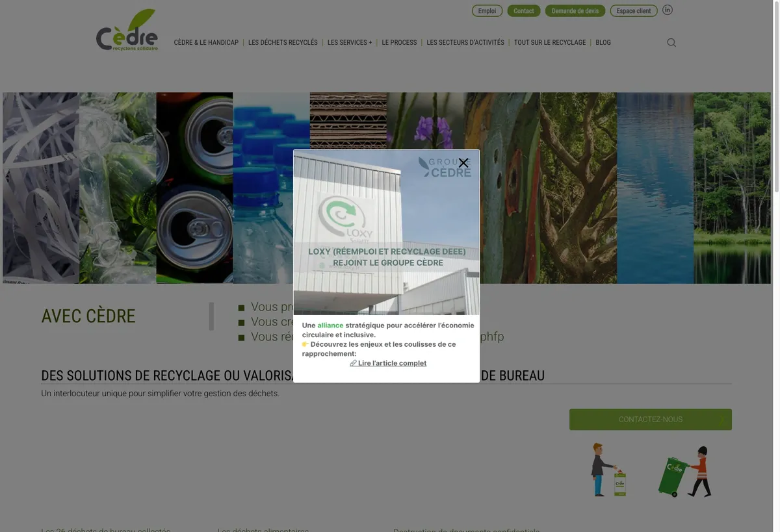The width and height of the screenshot is (780, 532).
Task: Click 'Les 26 déchets de bureau collectés' text
Action: coord(105,529)
